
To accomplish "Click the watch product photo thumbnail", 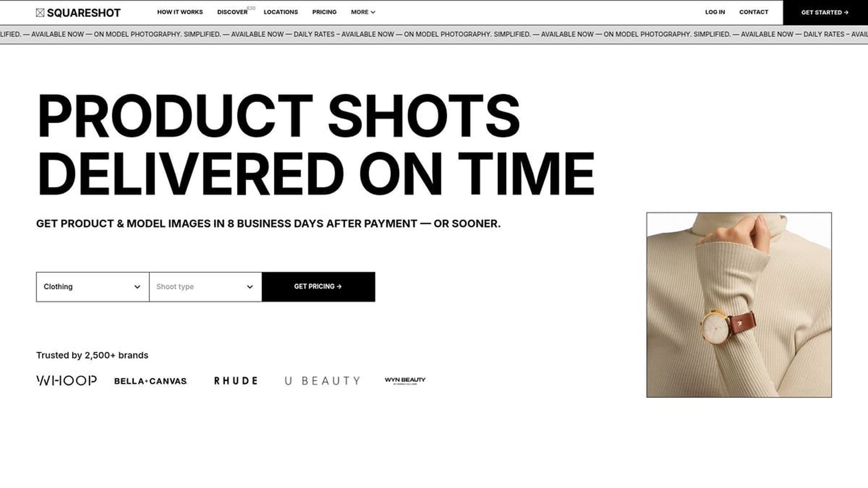I will click(x=739, y=305).
